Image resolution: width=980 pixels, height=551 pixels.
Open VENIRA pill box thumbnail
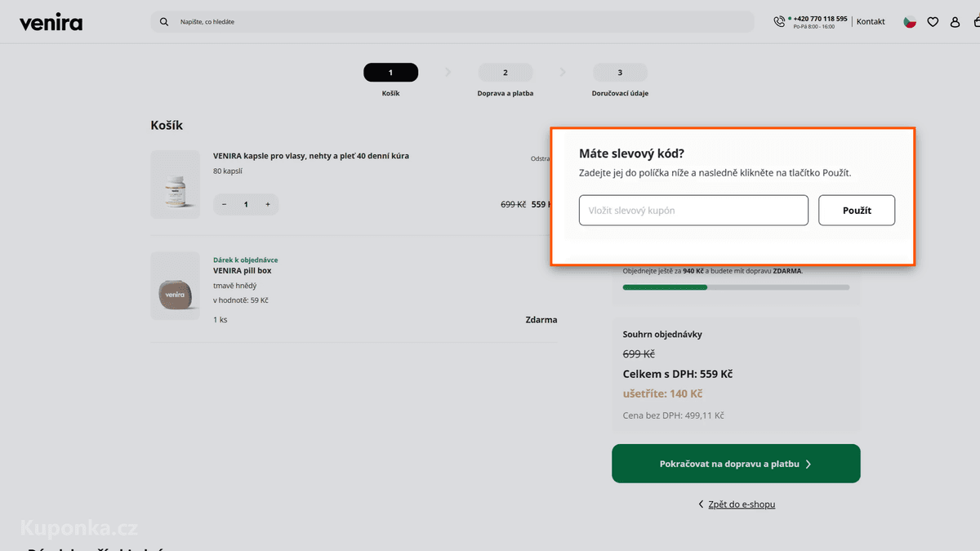pos(175,286)
